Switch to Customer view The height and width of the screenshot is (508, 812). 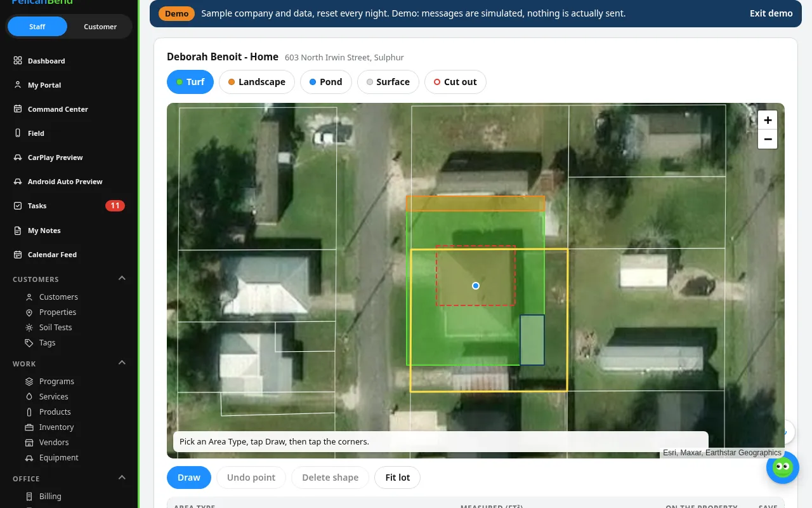(100, 27)
